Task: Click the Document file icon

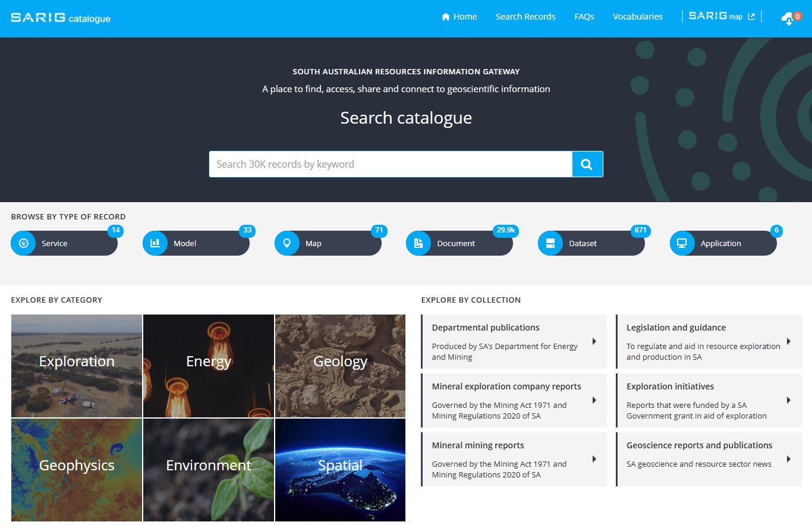Action: (x=418, y=243)
